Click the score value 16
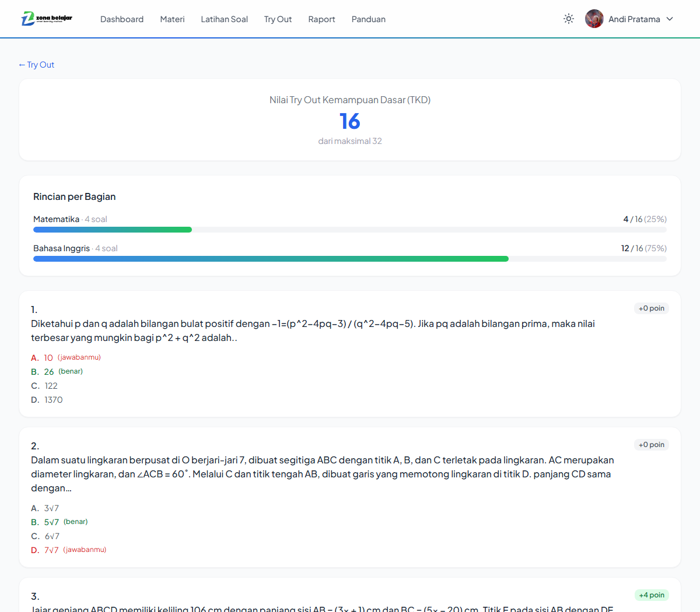700x612 pixels. click(x=350, y=121)
